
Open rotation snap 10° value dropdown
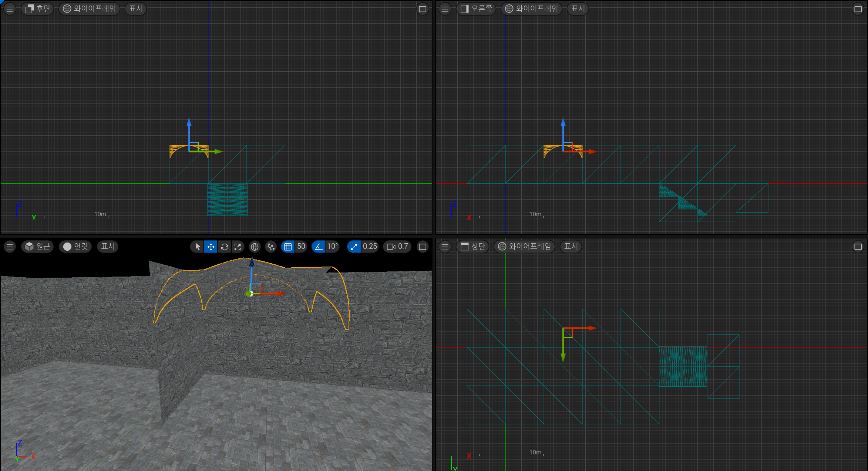pyautogui.click(x=332, y=247)
